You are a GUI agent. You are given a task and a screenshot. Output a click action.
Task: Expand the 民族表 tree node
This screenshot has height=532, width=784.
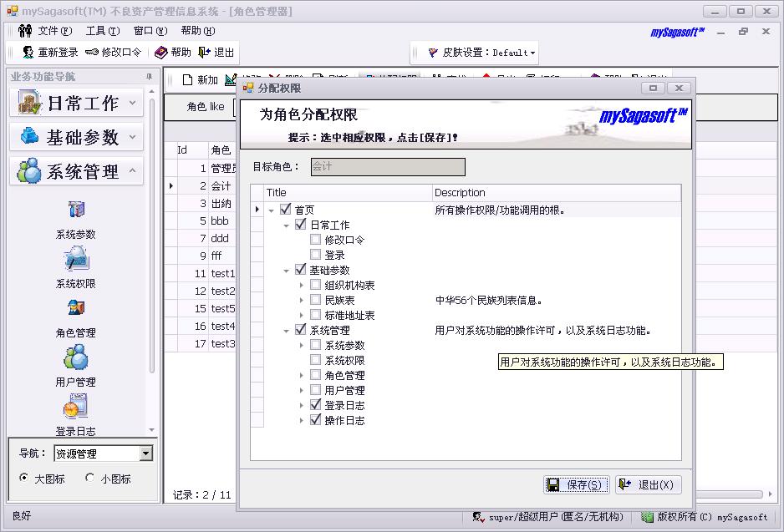pyautogui.click(x=301, y=300)
